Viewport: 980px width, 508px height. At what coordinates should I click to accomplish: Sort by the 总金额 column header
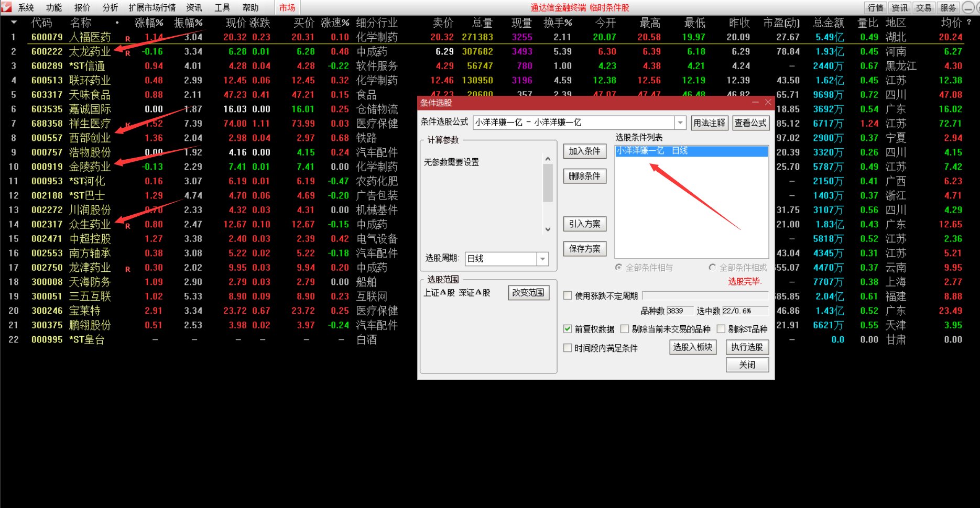coord(829,23)
